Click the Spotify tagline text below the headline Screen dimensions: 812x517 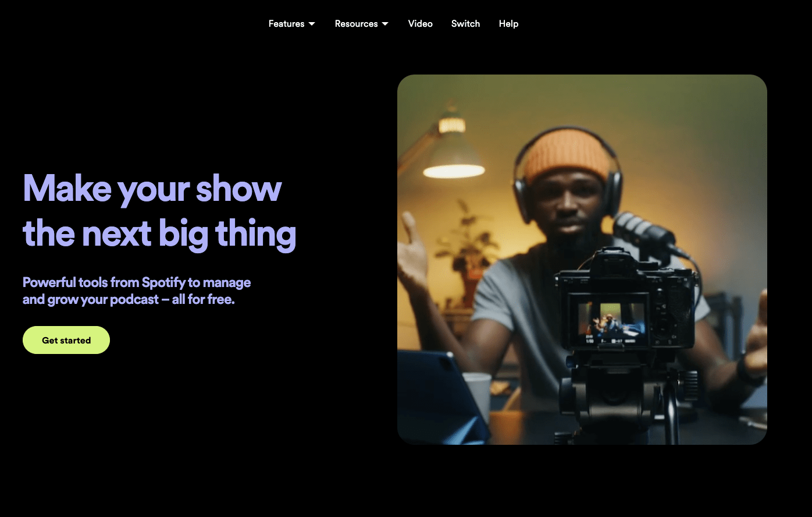pos(136,291)
